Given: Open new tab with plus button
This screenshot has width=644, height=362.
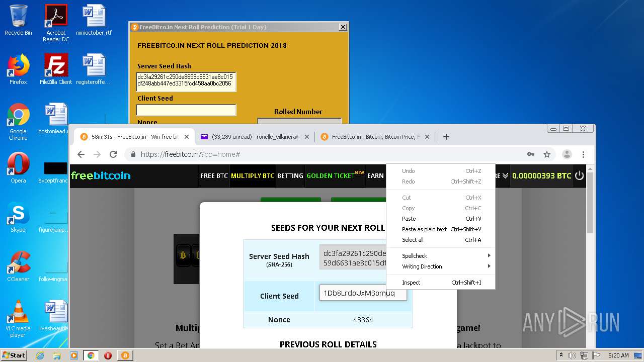Looking at the screenshot, I should click(446, 137).
